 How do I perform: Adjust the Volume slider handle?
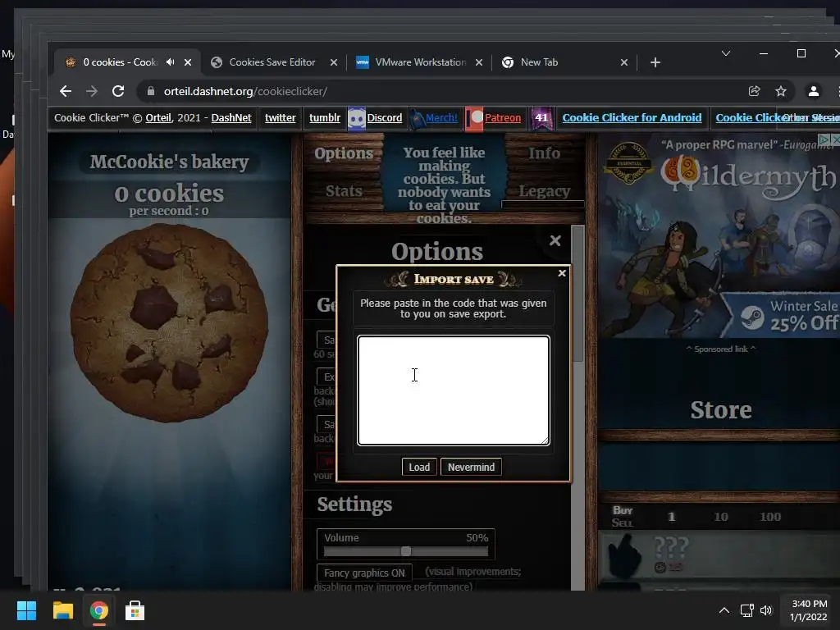click(406, 551)
